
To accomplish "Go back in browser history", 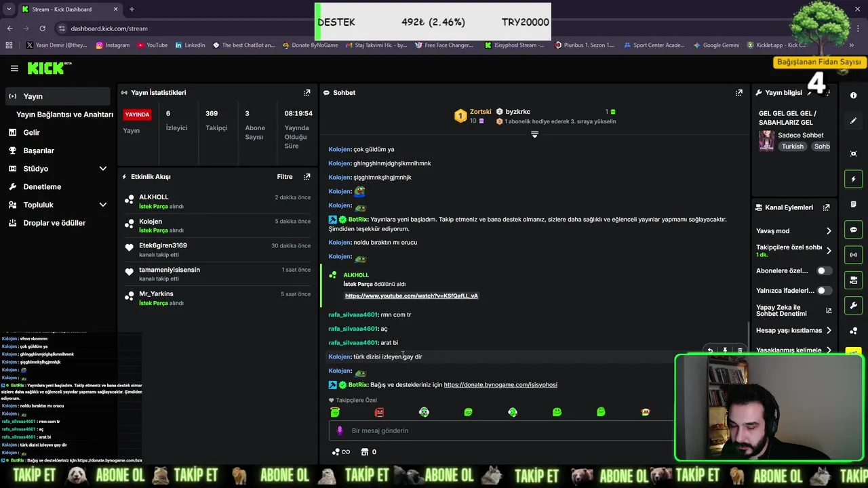I will coord(9,28).
